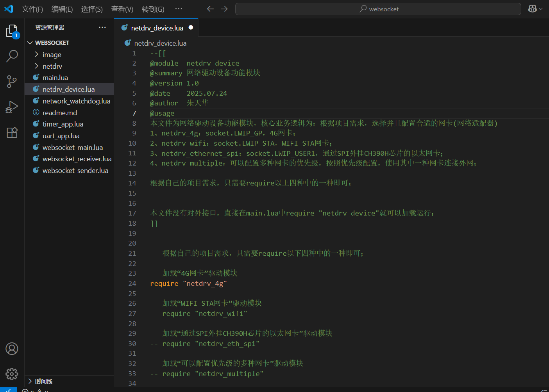Click the @version 1.0 line

pos(174,83)
